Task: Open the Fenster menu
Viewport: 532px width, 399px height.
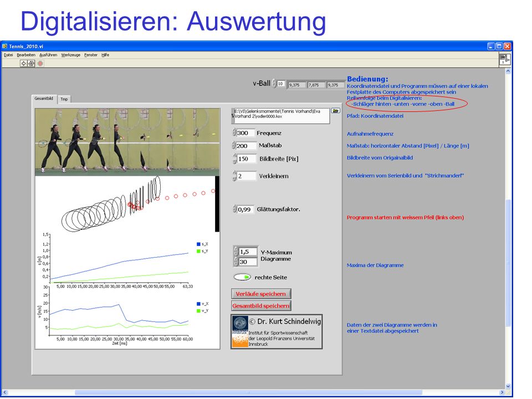Action: click(x=91, y=55)
